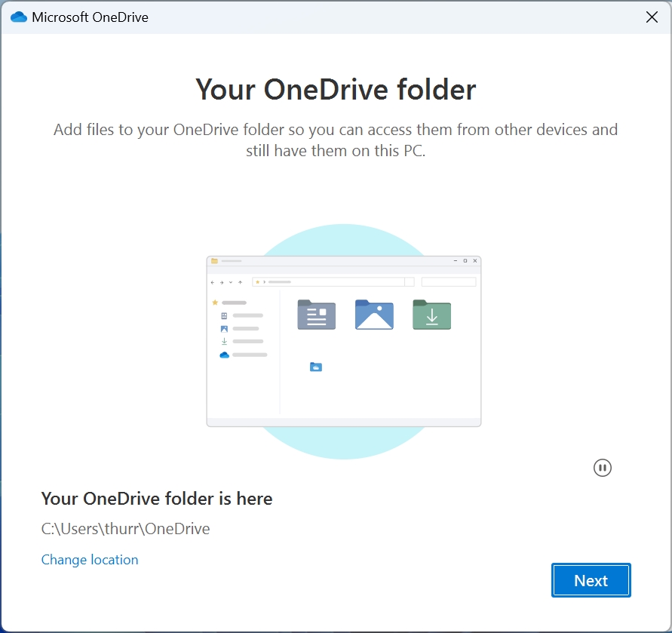Click the green Downloads folder in illustration
This screenshot has height=633, width=672.
coord(431,315)
